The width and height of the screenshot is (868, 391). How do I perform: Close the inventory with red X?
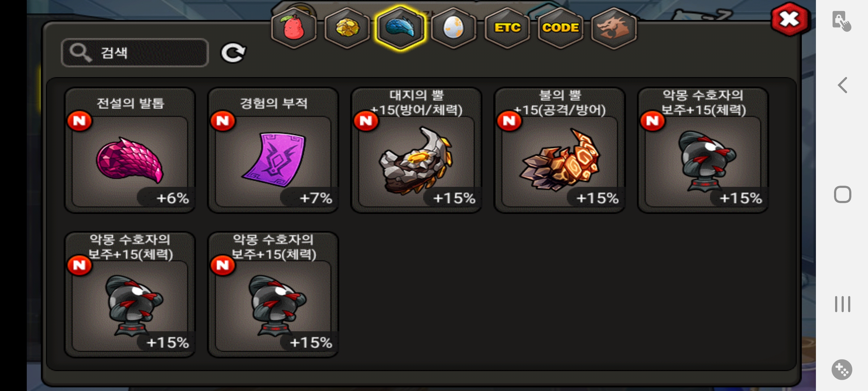[789, 19]
